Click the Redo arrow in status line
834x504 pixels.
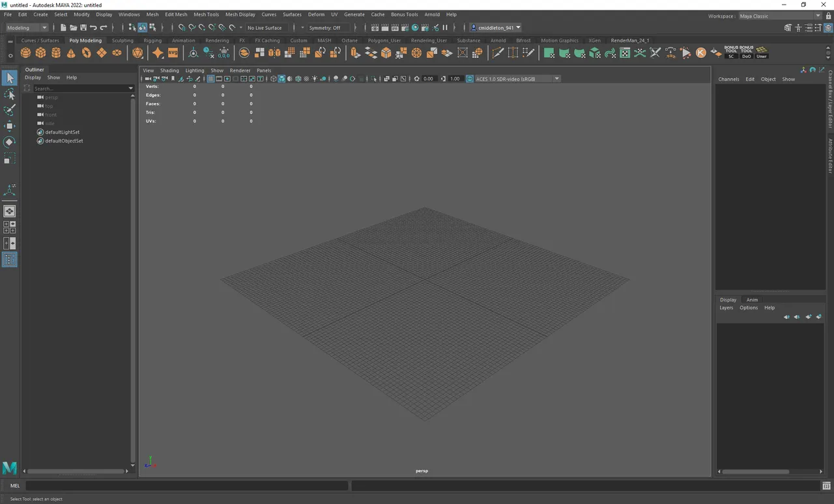[104, 27]
